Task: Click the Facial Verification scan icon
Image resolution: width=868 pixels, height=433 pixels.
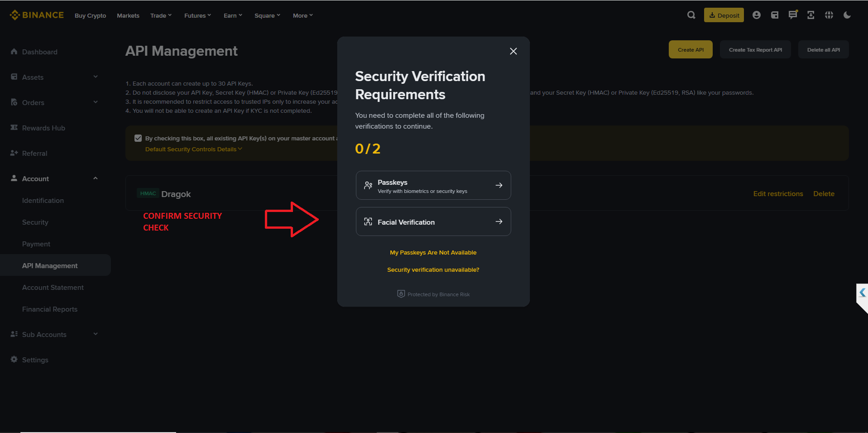Action: 368,221
